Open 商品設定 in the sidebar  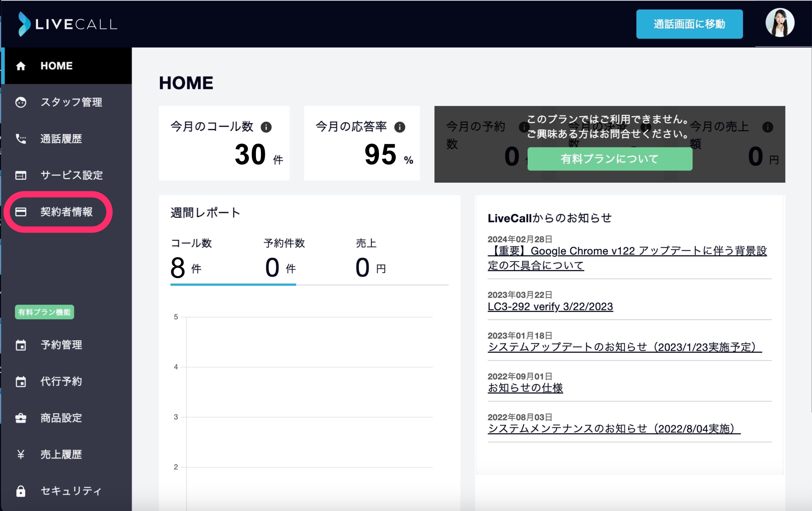tap(67, 418)
